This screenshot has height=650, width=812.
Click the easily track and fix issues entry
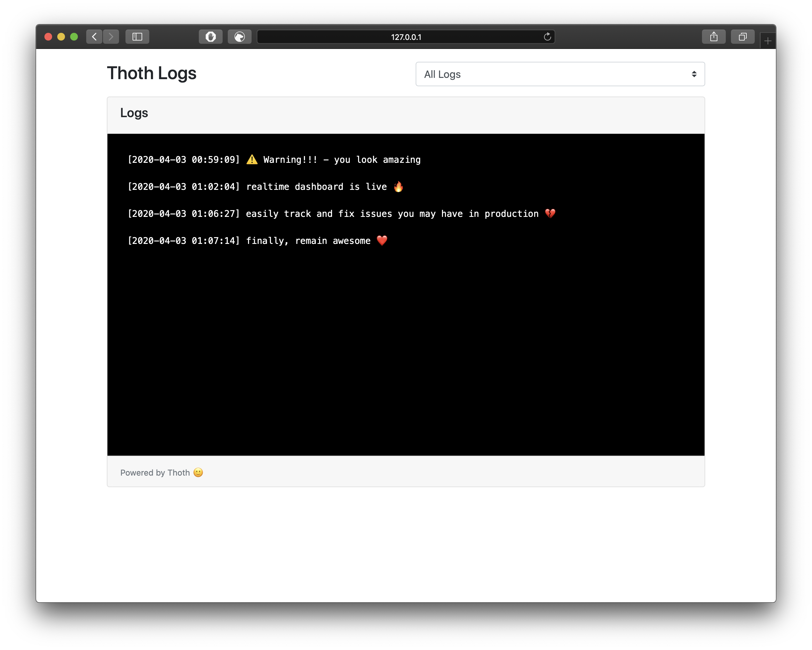[341, 214]
